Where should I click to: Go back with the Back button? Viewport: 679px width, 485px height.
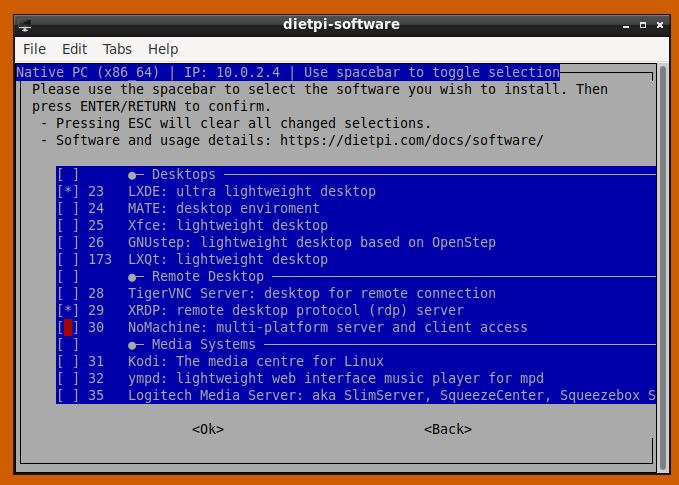448,429
